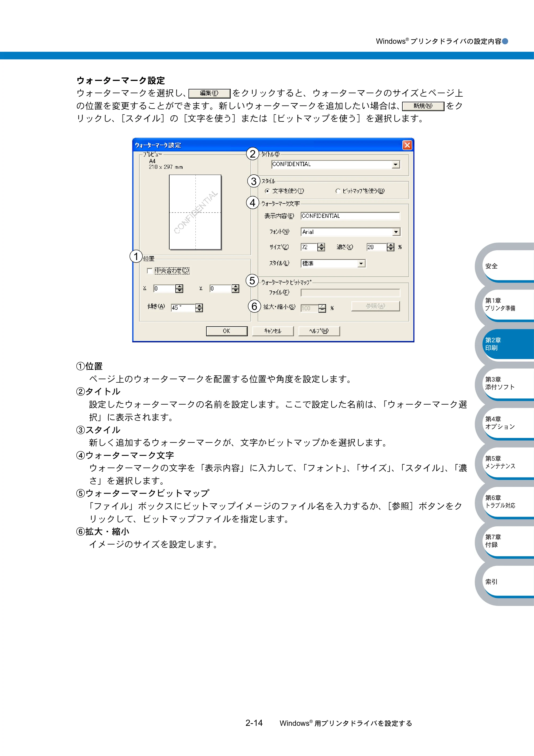Viewport: 534px width, 756px height.
Task: Adjust the y position spinner arrows
Action: [x=235, y=289]
